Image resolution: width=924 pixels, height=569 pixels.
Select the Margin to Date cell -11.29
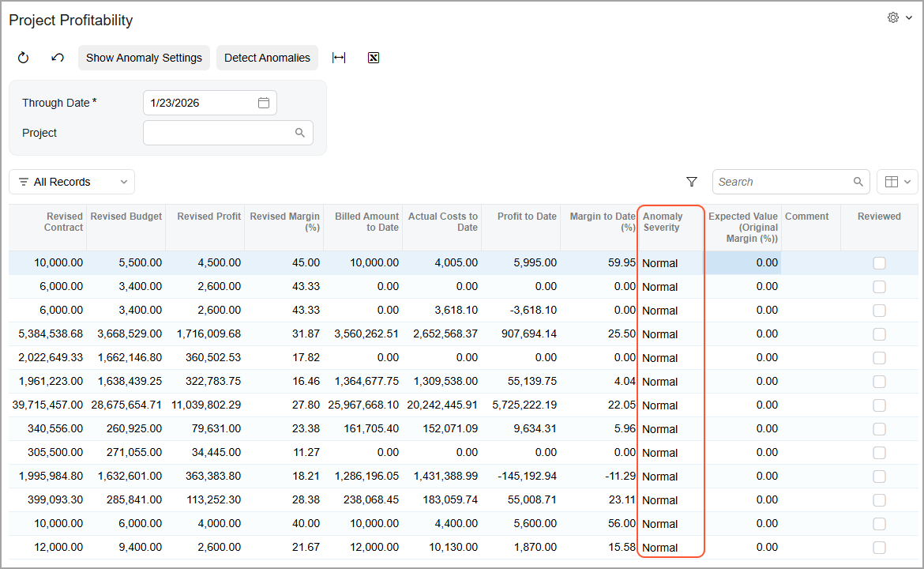(599, 476)
